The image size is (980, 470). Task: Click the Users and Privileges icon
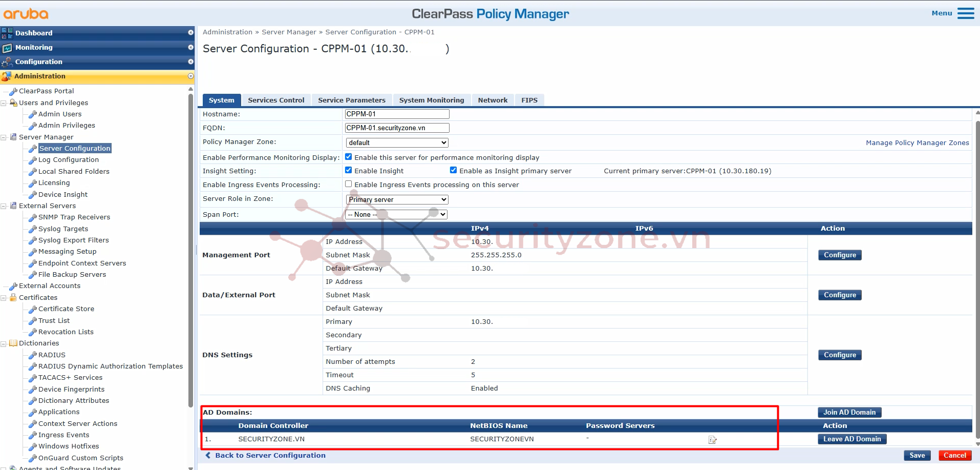[x=13, y=103]
